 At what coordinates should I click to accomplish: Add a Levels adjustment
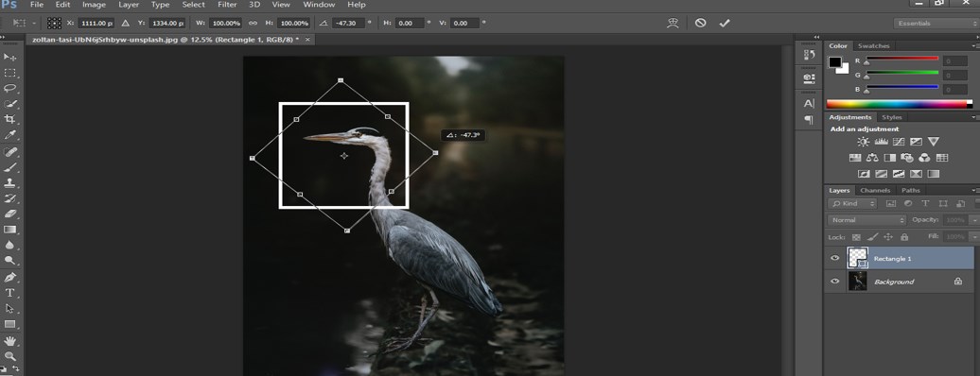[882, 143]
